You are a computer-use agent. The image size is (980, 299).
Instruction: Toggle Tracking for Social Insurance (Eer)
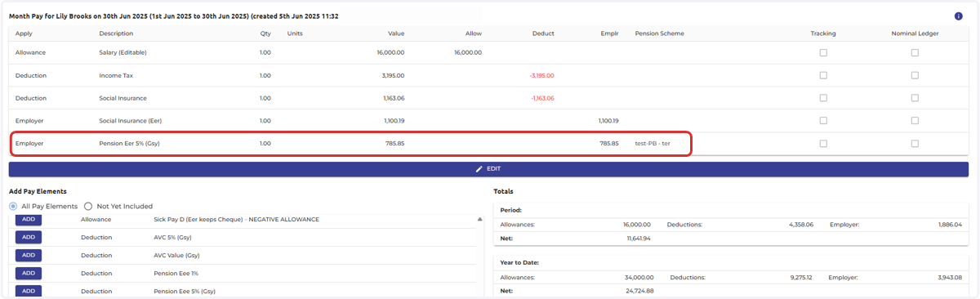(x=823, y=121)
